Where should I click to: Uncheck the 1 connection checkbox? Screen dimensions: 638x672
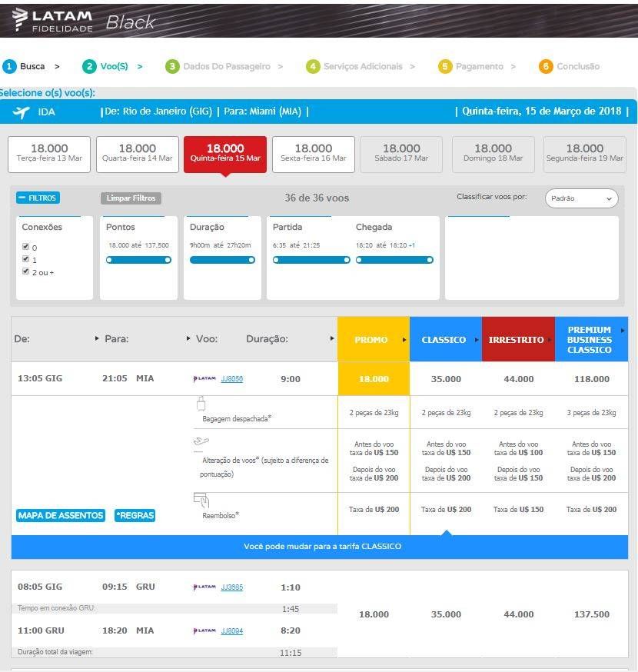[25, 259]
